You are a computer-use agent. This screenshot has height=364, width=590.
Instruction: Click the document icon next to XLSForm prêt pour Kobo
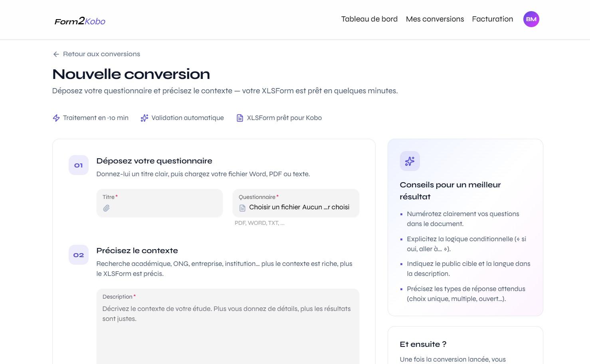[x=240, y=117]
